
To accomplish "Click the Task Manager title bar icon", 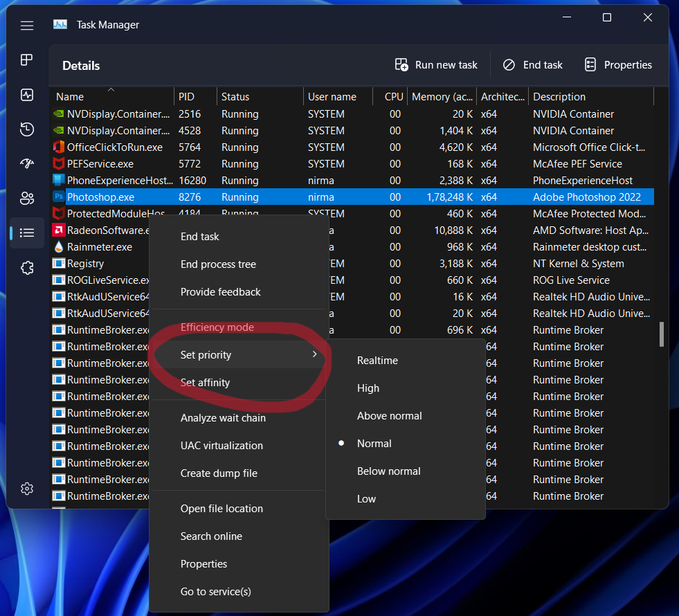I will [60, 25].
